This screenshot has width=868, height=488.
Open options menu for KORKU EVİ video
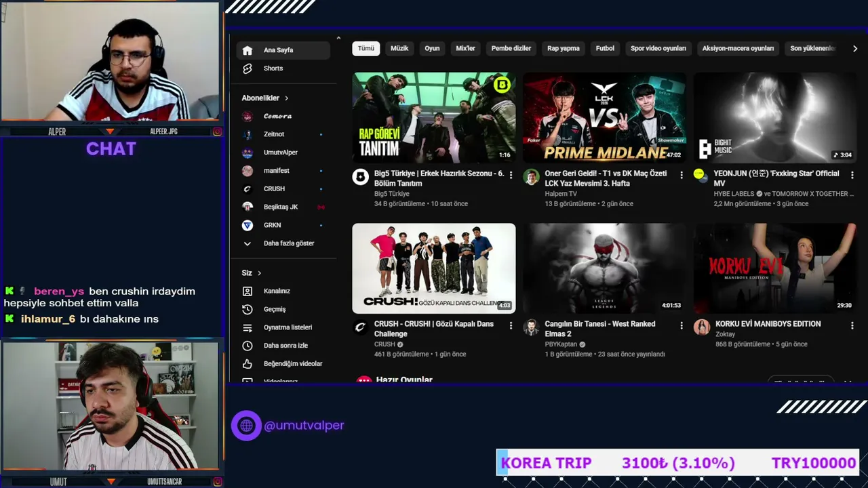click(852, 325)
